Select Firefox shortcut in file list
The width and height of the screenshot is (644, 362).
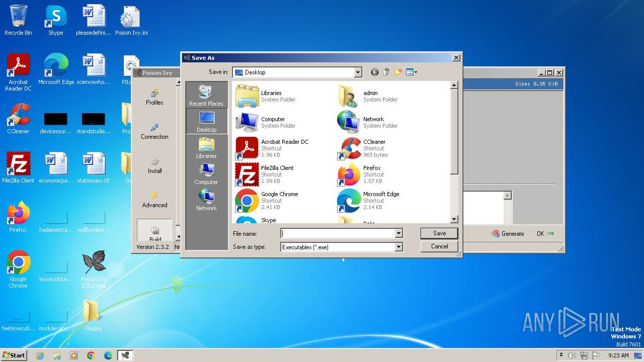(360, 174)
